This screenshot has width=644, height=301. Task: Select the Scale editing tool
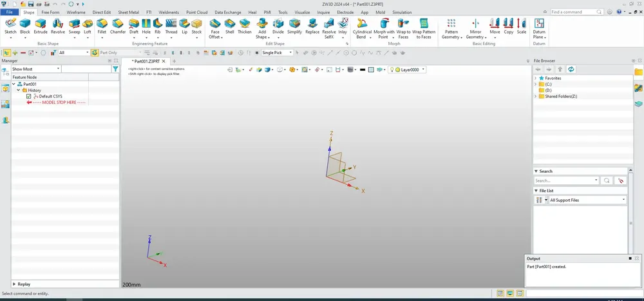pos(521,26)
